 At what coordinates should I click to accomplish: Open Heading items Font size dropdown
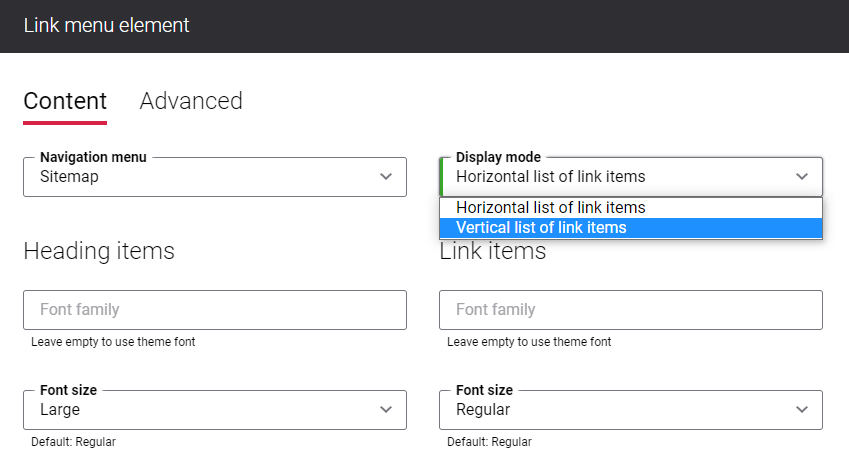coord(215,410)
